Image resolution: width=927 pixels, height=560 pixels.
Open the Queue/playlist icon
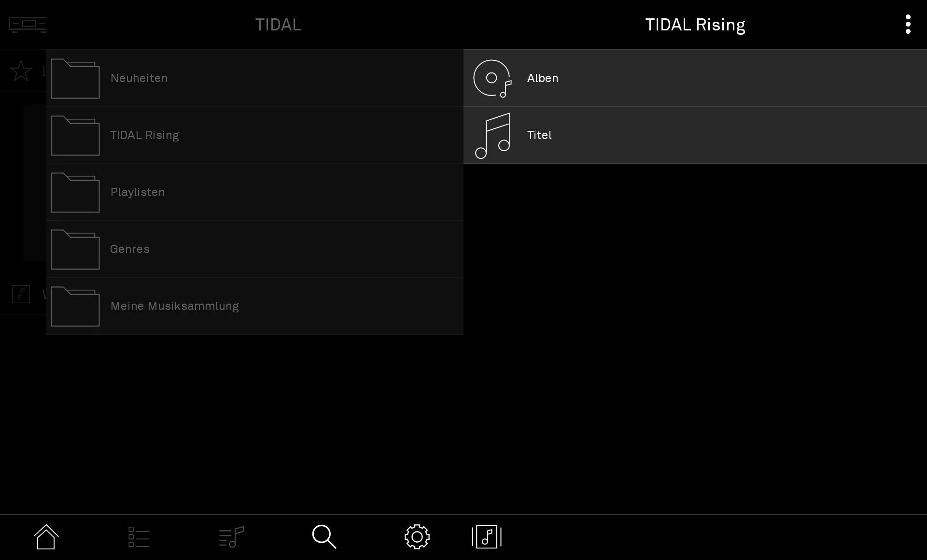232,537
